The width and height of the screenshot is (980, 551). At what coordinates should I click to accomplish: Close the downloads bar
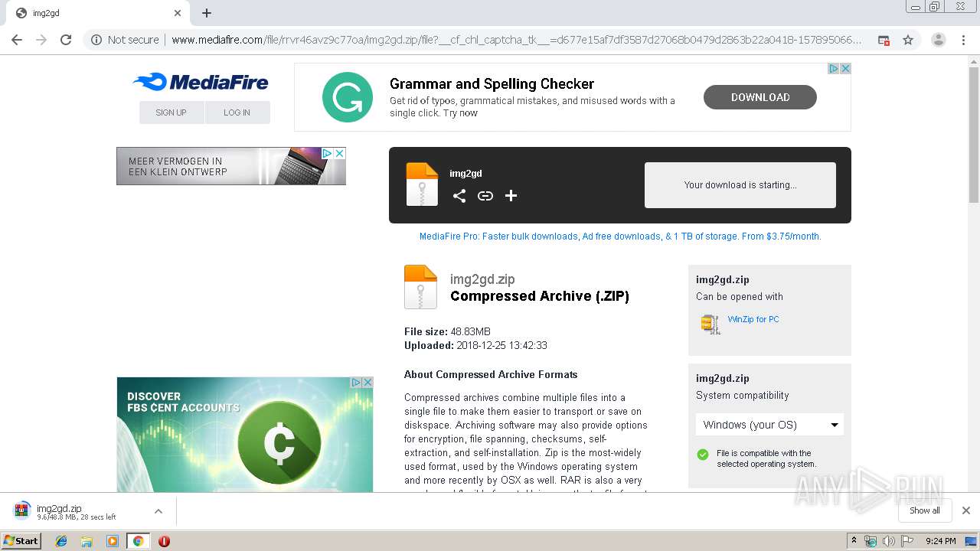click(966, 510)
